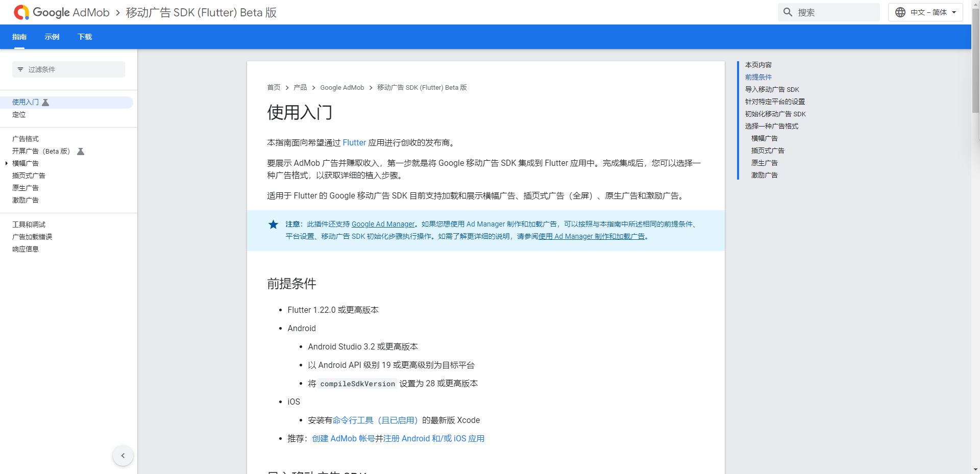Click the 本页内容 heading
Screen dimensions: 980x474
[758, 65]
